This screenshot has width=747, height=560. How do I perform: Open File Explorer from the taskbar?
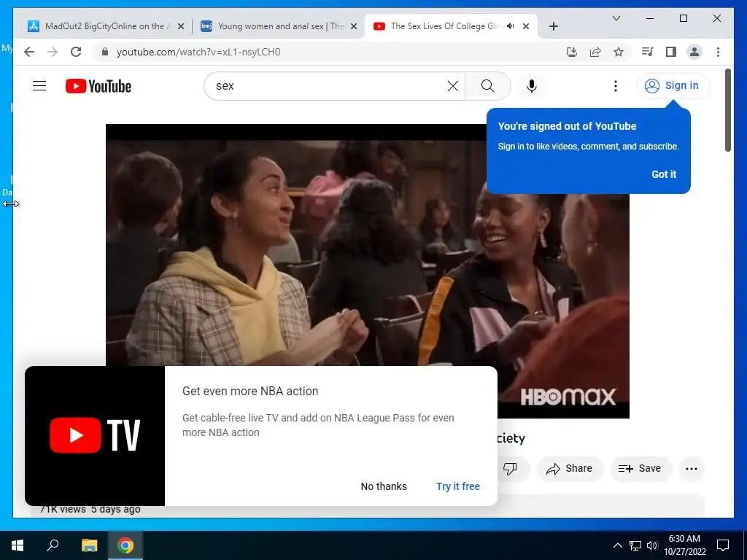[89, 545]
